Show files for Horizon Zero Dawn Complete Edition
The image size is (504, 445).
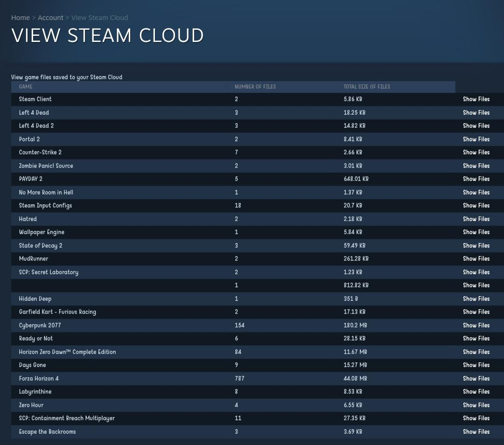tap(476, 352)
